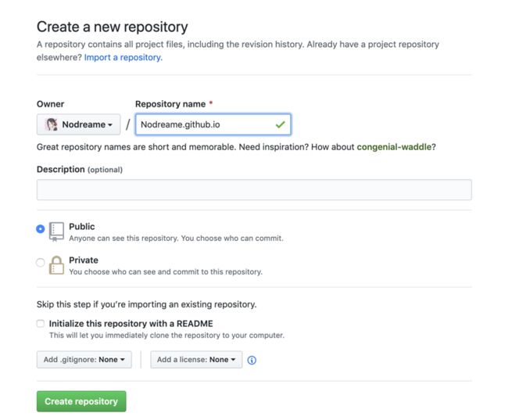Click the green name-available checkmark
Screen dimensions: 508x420
(x=281, y=124)
